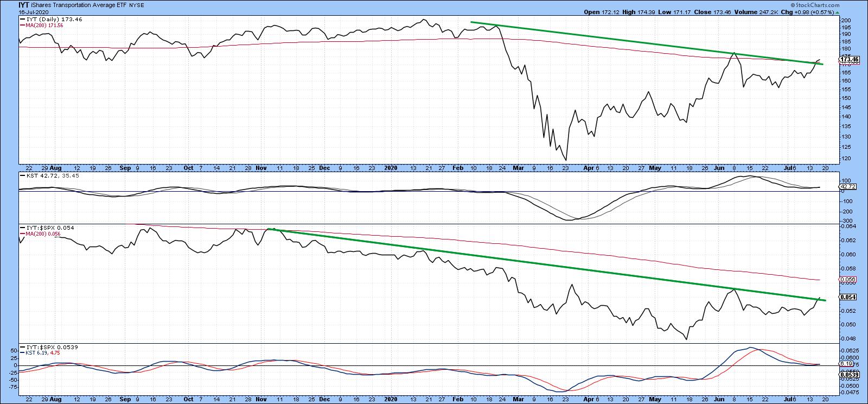Click the red MA(200) 171.56 legend label
This screenshot has width=868, height=404.
[46, 25]
